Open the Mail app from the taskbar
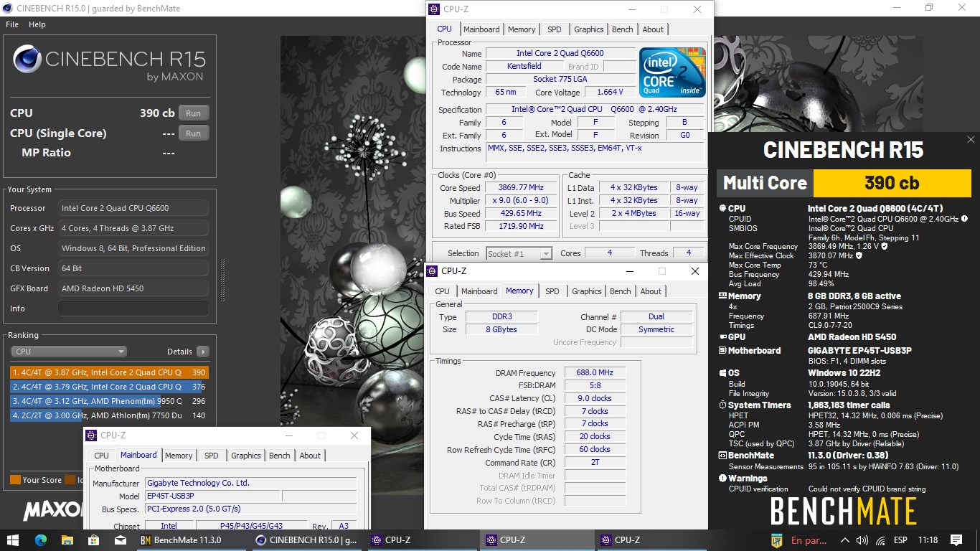The image size is (980, 551). pyautogui.click(x=121, y=540)
